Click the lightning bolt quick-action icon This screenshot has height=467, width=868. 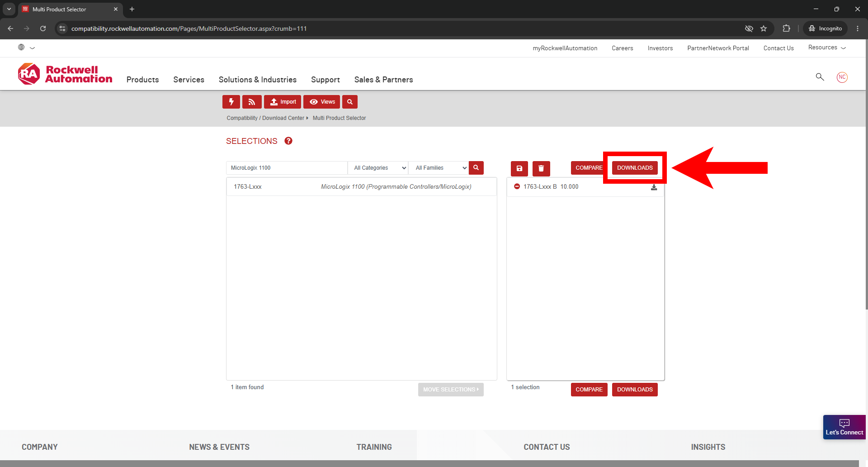pos(231,102)
